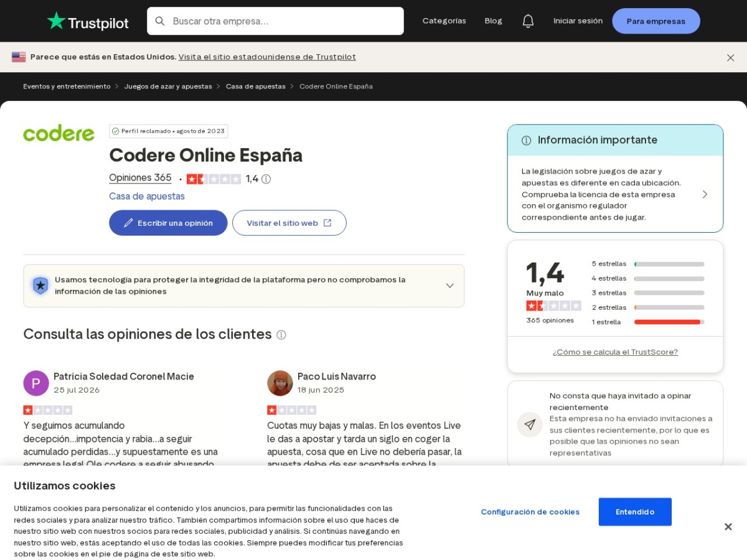Open ¿Cómo se calcula el TrustScore? link
747x560 pixels.
point(615,352)
